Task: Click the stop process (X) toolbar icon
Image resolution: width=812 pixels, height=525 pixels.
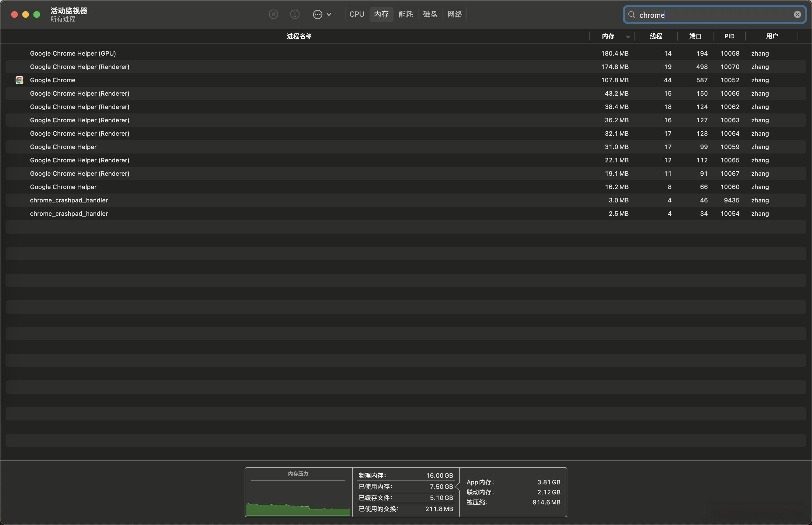Action: [273, 14]
